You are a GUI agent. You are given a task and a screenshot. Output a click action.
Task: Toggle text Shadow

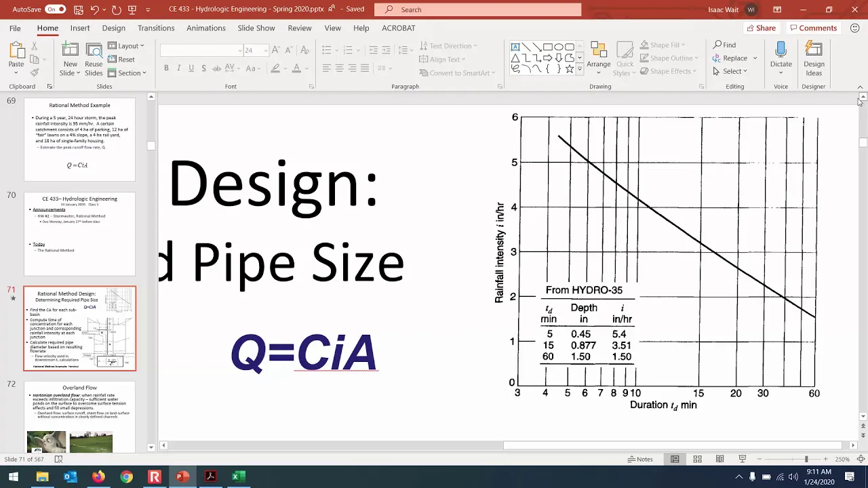204,68
